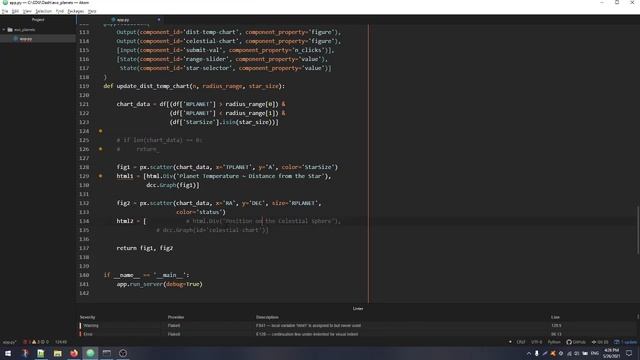Screen dimensions: 640x360
Task: Open the Firefox taskbar icon
Action: coord(74,353)
